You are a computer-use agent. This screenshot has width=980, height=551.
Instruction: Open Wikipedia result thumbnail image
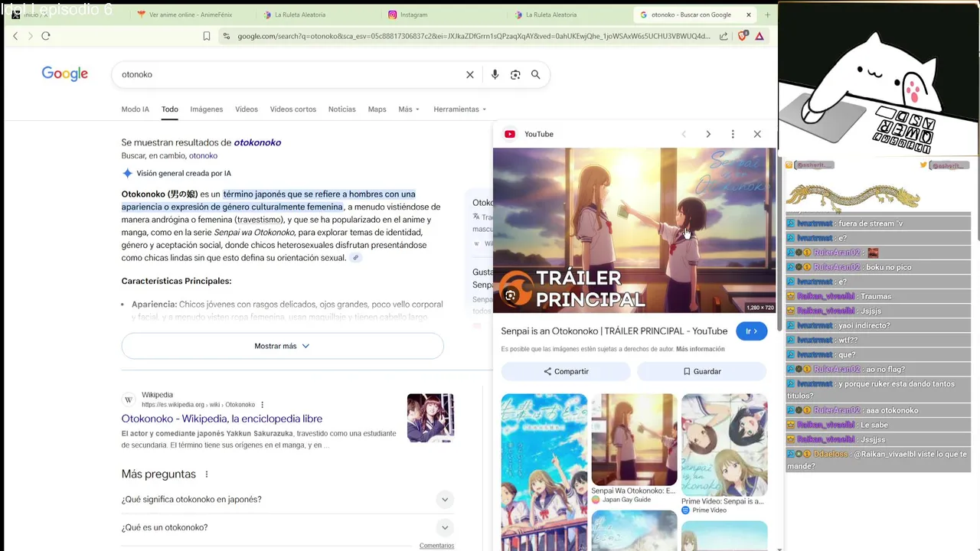(430, 418)
